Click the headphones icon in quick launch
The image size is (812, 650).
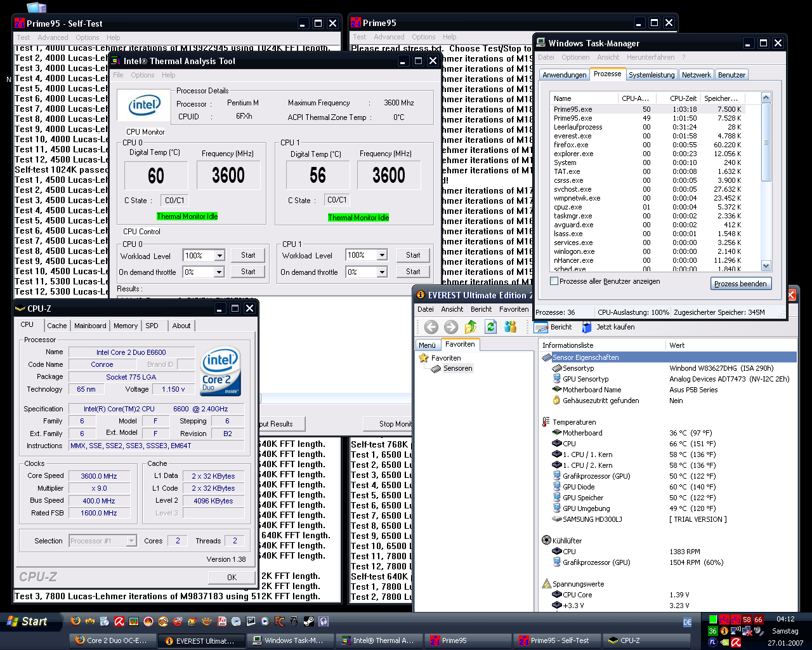coord(323,621)
